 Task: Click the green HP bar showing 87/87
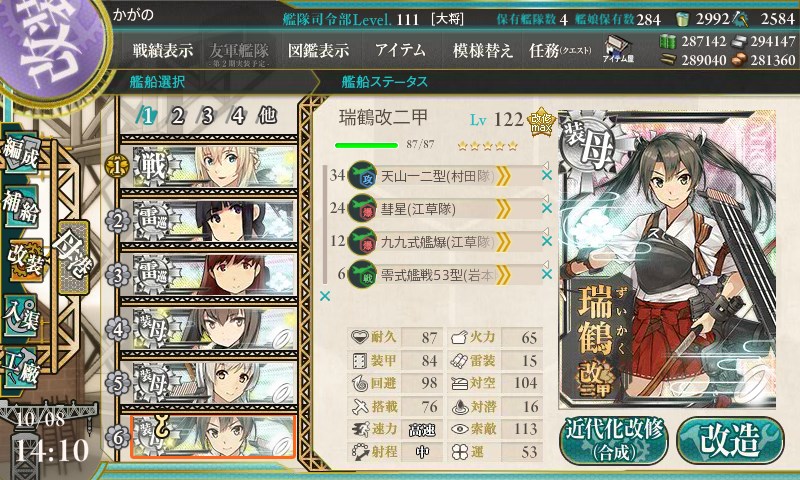click(366, 145)
